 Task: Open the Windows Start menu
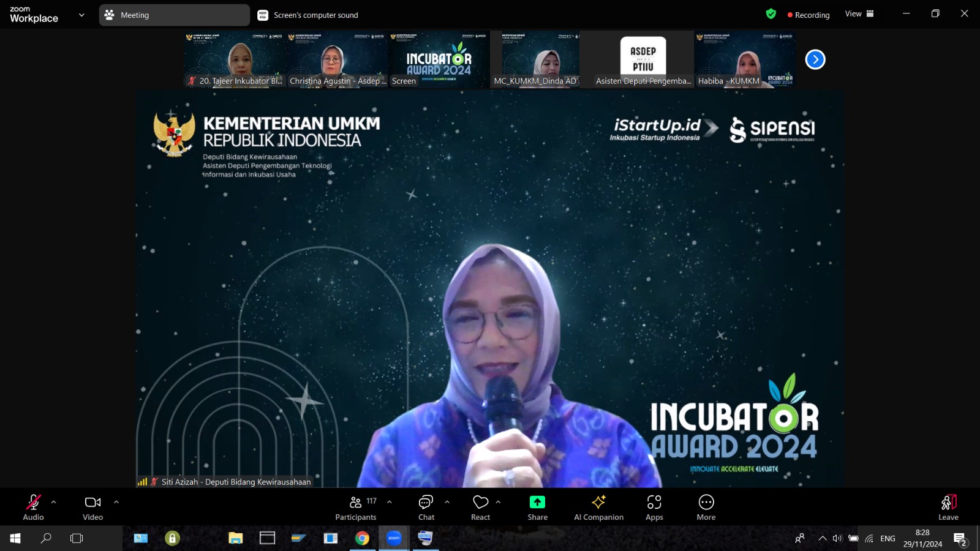point(15,538)
